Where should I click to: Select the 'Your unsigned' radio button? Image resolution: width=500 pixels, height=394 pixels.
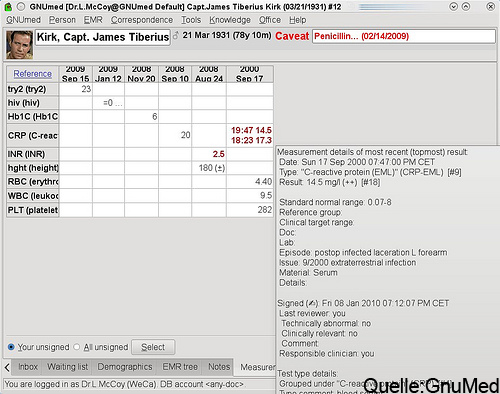tap(11, 347)
